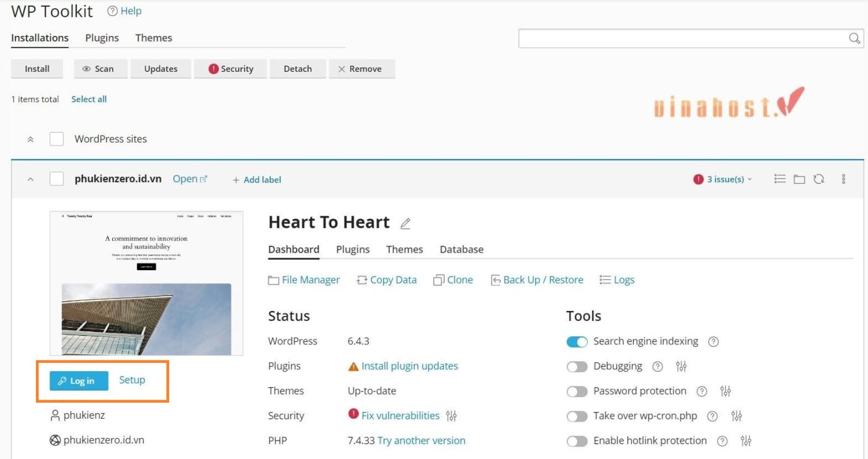The height and width of the screenshot is (459, 868).
Task: Log in to WordPress site
Action: (x=79, y=381)
